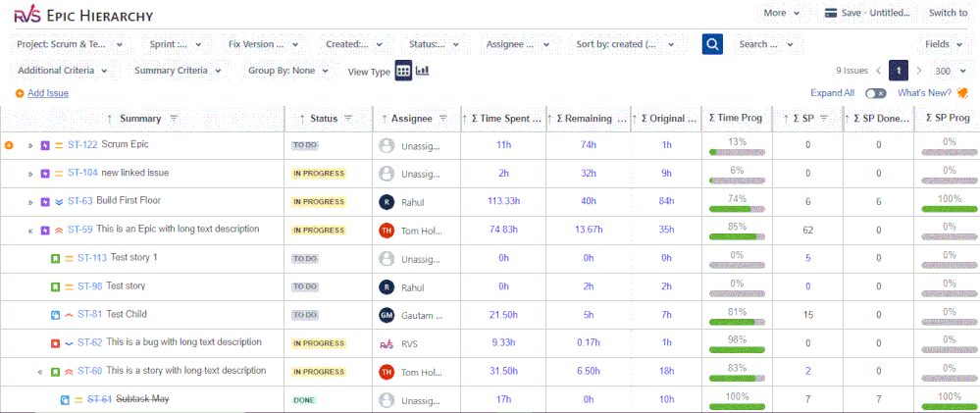Click the epic type icon for ST-63
The height and width of the screenshot is (413, 980).
point(44,202)
